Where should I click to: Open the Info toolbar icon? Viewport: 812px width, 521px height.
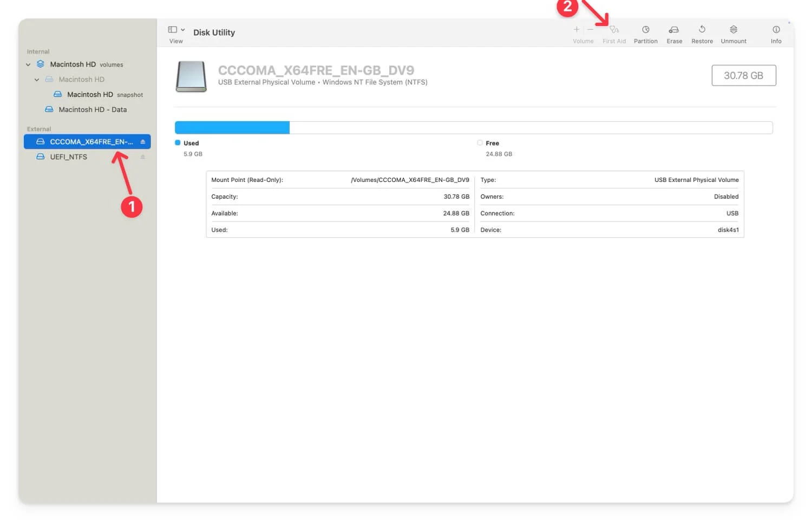[x=776, y=29]
